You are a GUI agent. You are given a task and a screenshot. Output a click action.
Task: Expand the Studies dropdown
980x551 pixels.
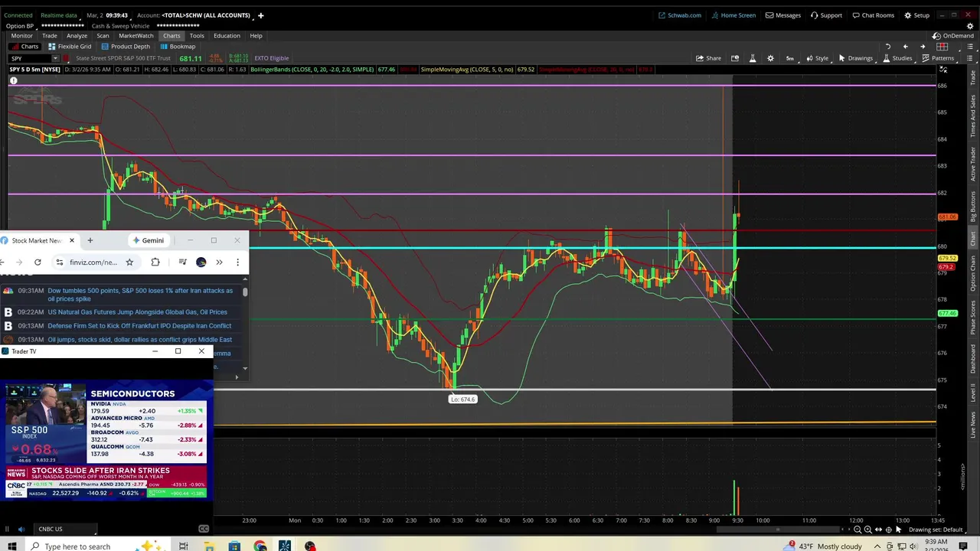tap(898, 58)
